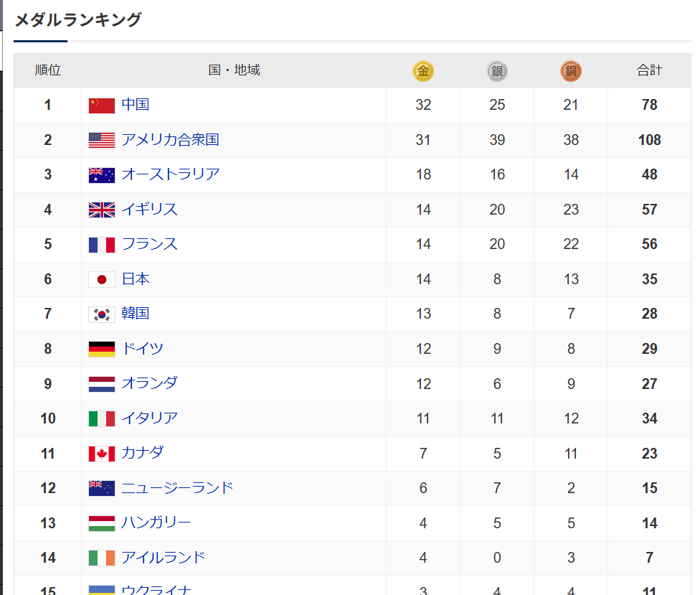
Task: Open the ドイツ country link
Action: click(143, 349)
